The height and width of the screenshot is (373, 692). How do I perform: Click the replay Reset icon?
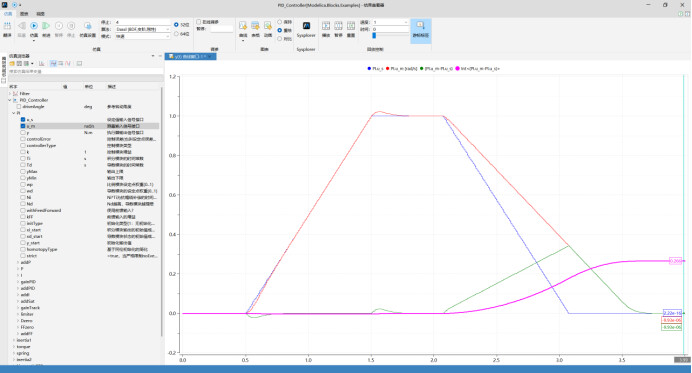(x=351, y=26)
